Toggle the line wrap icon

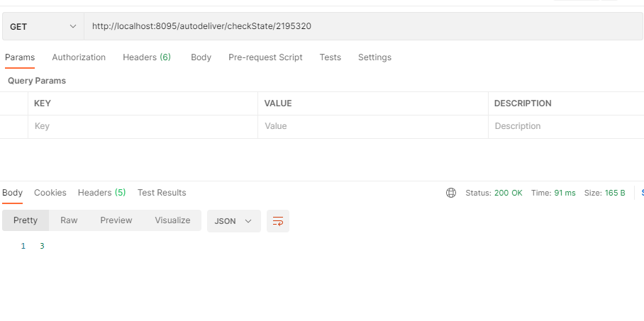[x=278, y=221]
